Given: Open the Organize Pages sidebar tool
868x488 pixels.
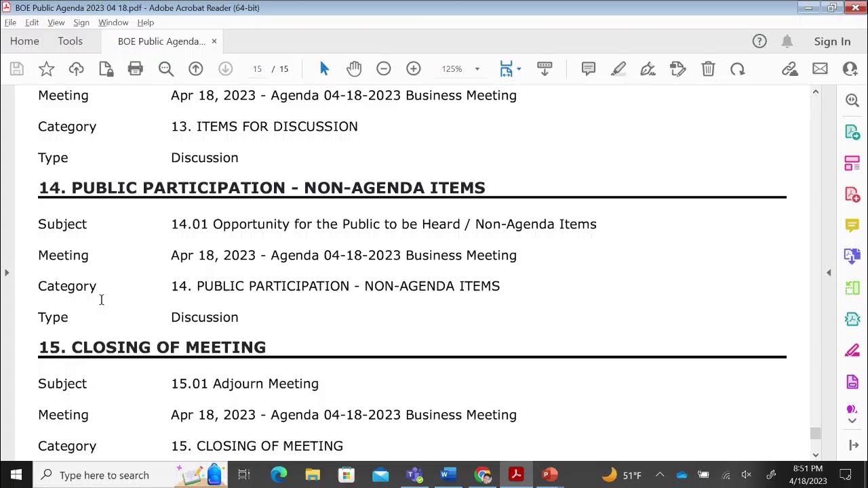Looking at the screenshot, I should click(x=852, y=163).
